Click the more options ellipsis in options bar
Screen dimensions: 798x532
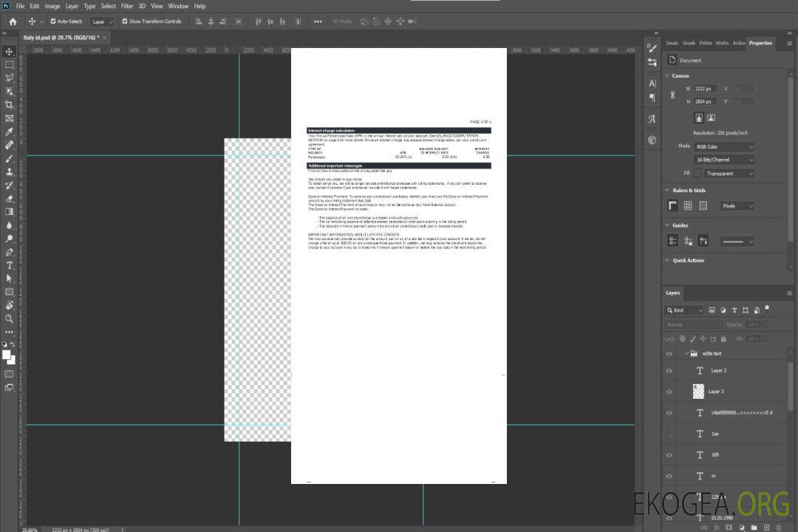coord(318,21)
